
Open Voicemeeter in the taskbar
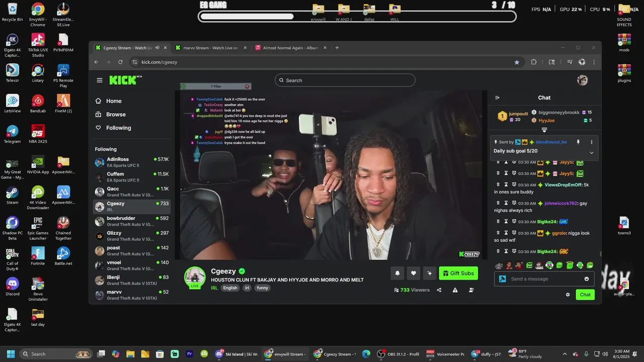pos(445,354)
